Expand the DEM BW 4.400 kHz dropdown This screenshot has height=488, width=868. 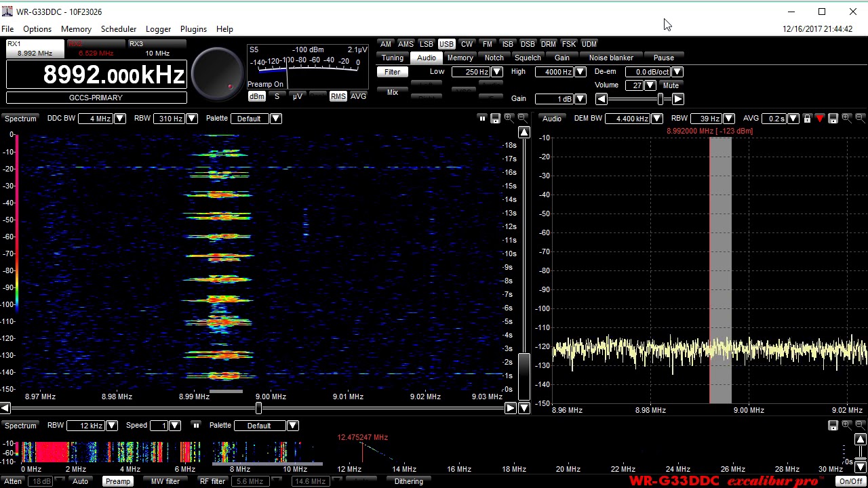656,119
